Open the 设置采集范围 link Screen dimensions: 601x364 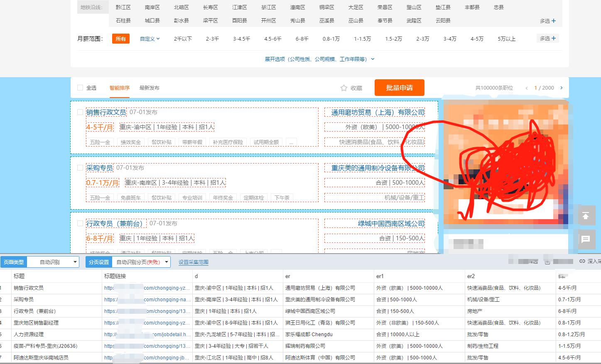point(193,261)
